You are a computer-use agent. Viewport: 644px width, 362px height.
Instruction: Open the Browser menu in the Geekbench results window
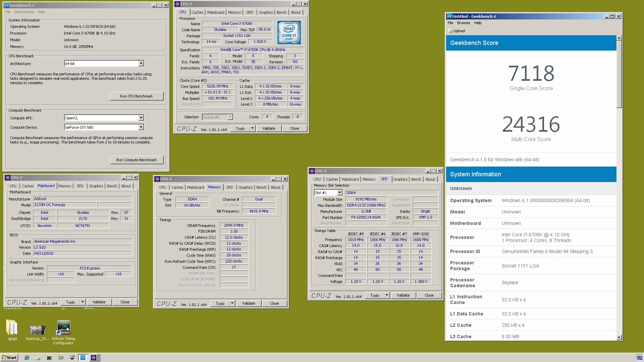point(464,23)
